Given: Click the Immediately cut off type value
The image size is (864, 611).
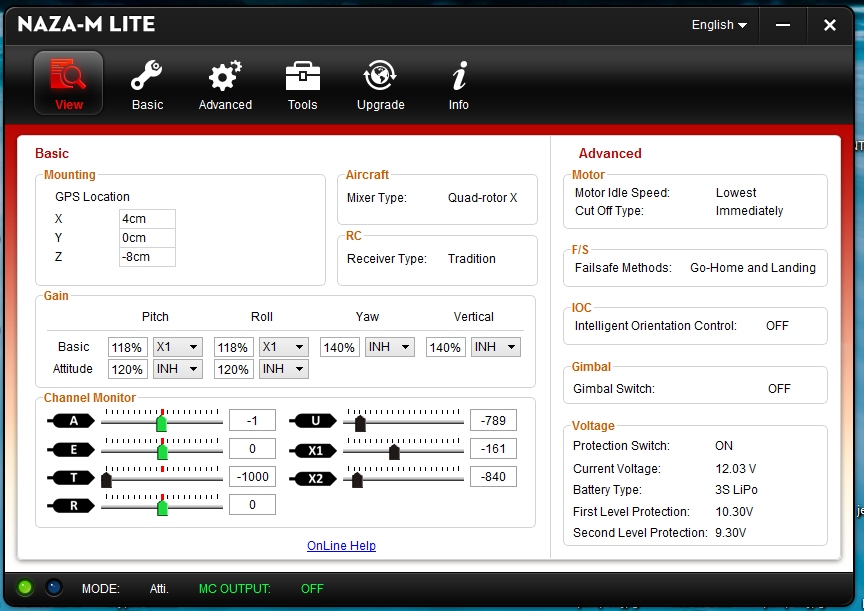Looking at the screenshot, I should (749, 211).
